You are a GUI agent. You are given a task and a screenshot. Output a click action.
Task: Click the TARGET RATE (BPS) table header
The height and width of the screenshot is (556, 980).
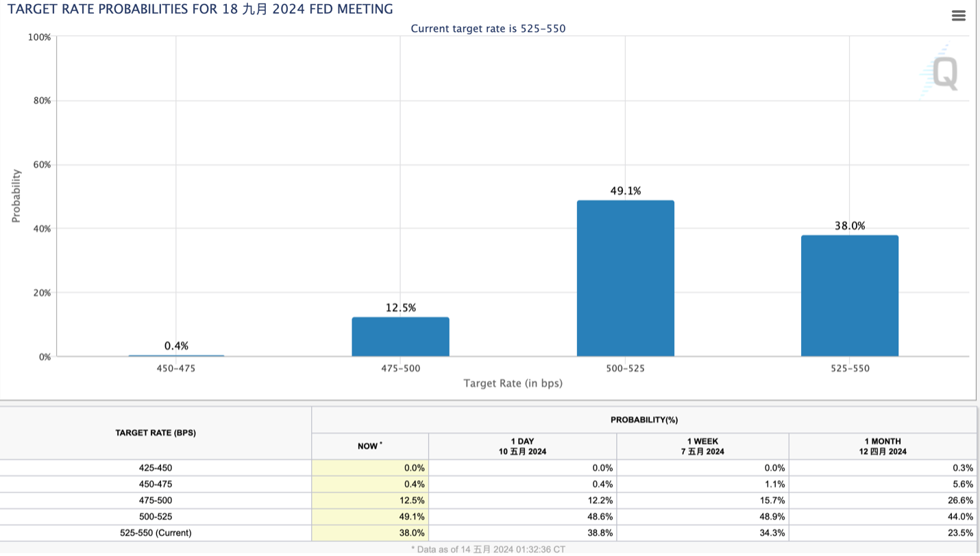(x=156, y=433)
